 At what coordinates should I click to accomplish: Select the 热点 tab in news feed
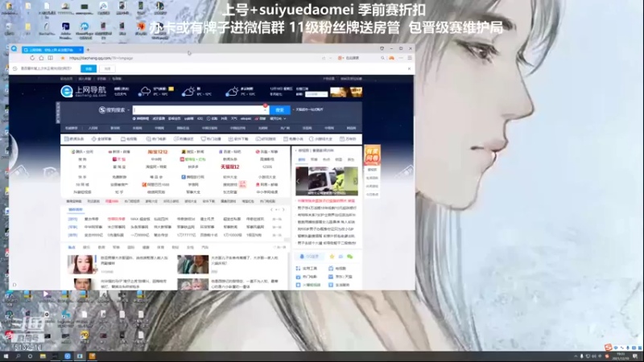72,248
